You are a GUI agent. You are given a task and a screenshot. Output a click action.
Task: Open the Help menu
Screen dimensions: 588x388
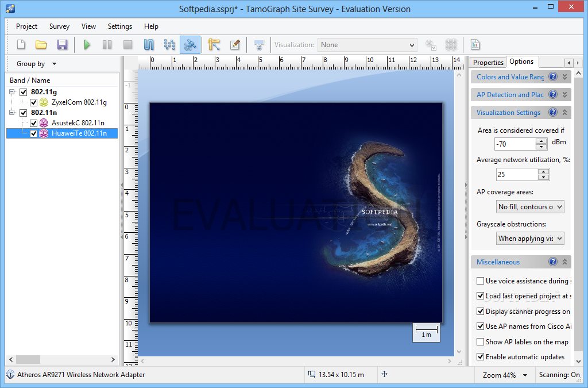click(151, 26)
